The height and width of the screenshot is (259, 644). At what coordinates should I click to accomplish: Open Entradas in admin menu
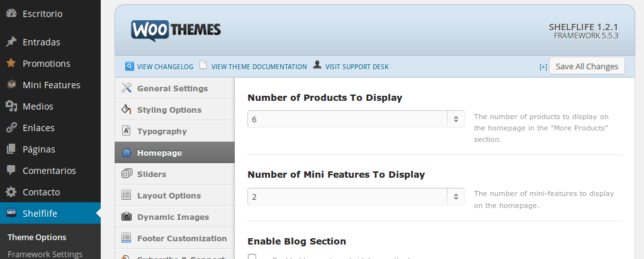point(50,42)
